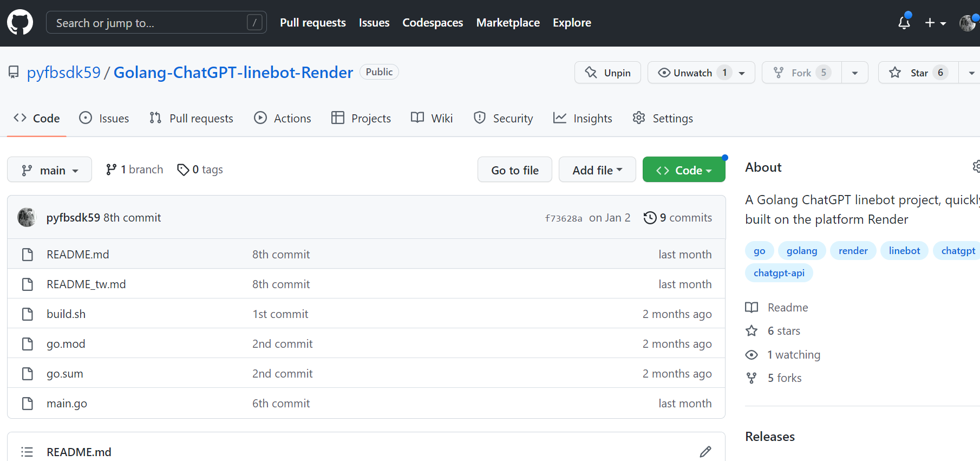Viewport: 980px width, 461px height.
Task: Select the Code tab
Action: (37, 118)
